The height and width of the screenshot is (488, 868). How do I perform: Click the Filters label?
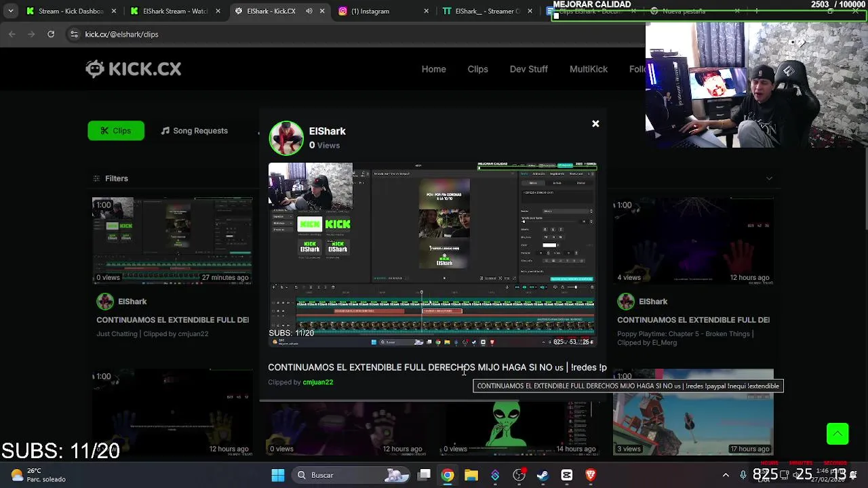[116, 178]
